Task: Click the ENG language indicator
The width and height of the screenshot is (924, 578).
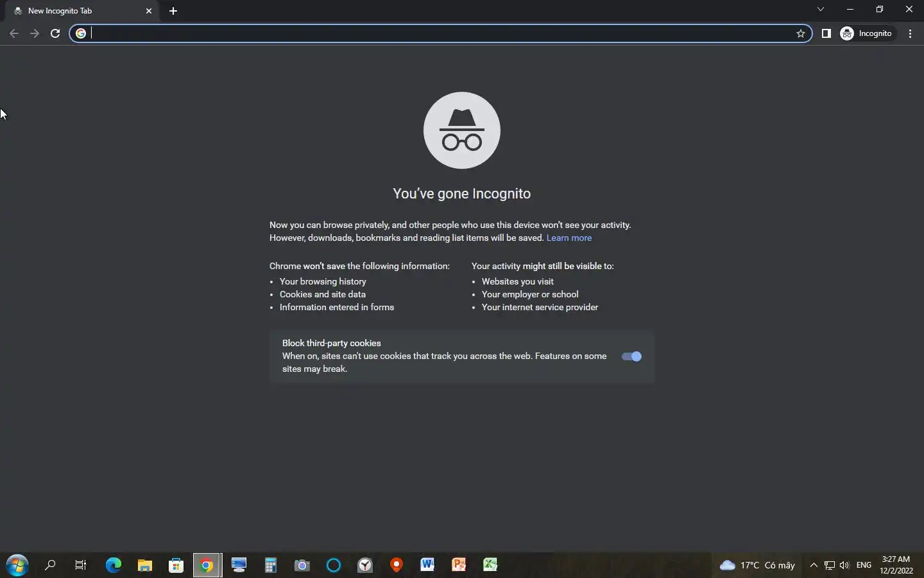Action: (864, 565)
